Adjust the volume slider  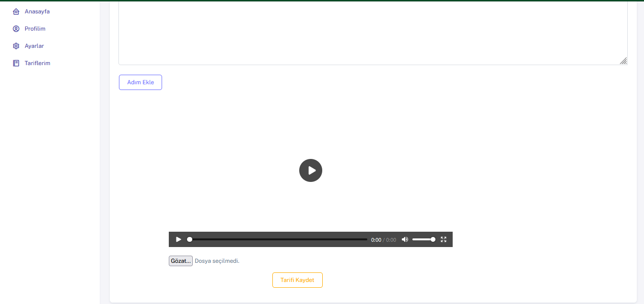click(424, 239)
